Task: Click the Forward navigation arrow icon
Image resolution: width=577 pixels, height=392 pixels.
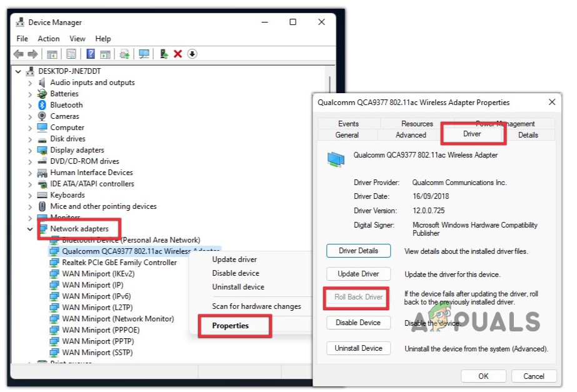Action: 31,54
